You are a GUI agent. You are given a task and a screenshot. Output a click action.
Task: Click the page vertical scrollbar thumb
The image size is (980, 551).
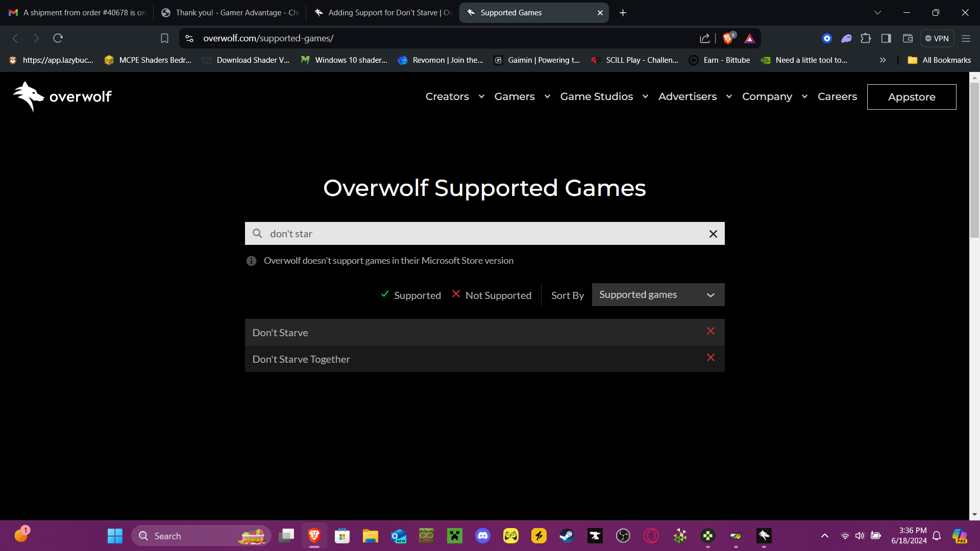974,160
